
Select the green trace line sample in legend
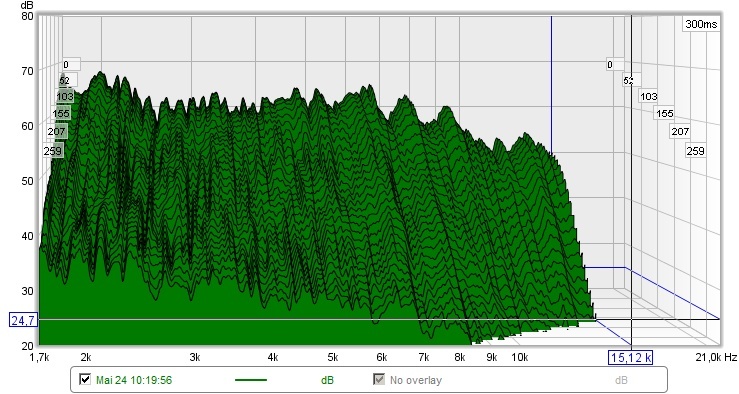(250, 380)
